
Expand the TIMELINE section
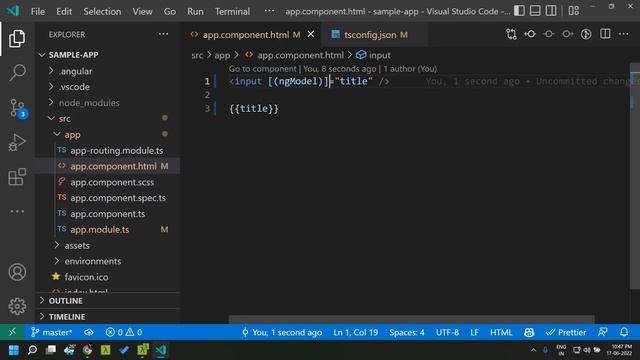coord(108,317)
